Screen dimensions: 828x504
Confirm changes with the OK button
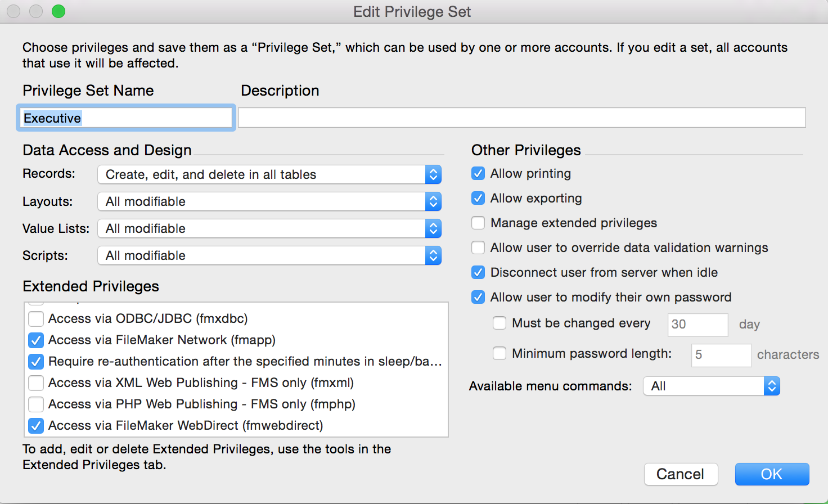(772, 474)
